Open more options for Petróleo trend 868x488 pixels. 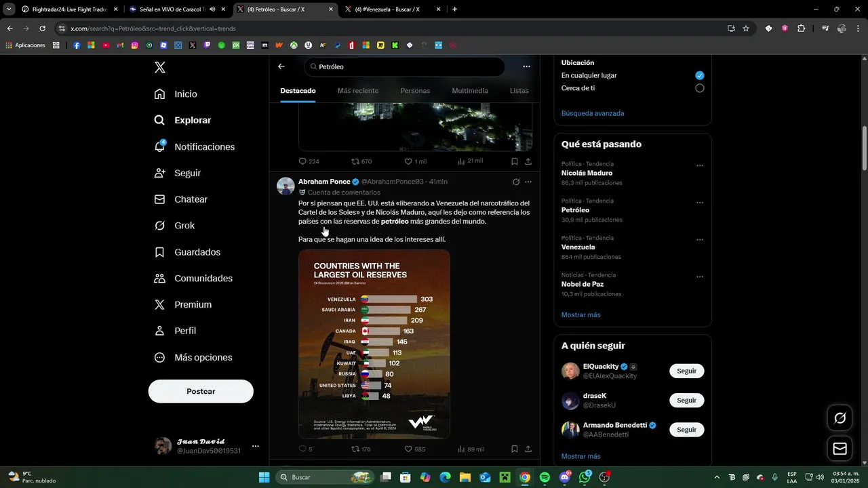pos(700,203)
